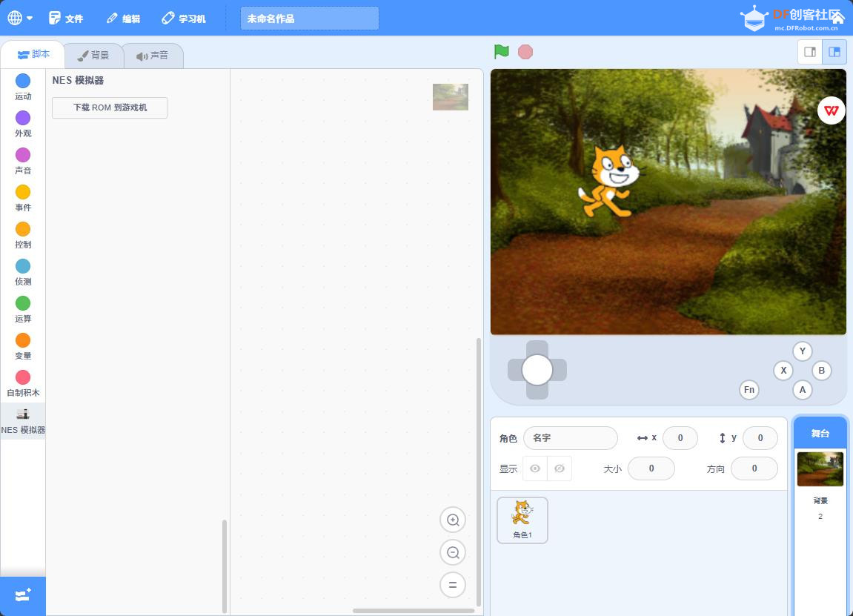The width and height of the screenshot is (853, 616).
Task: Click the workspace horizontal scrollbar
Action: tap(414, 611)
